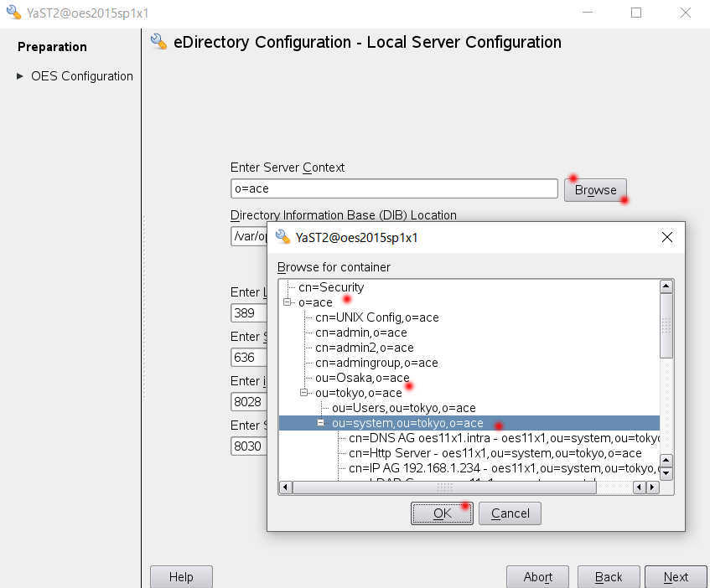Click the tree's bottom vertical scroll-down arrow
The height and width of the screenshot is (588, 710).
[666, 473]
